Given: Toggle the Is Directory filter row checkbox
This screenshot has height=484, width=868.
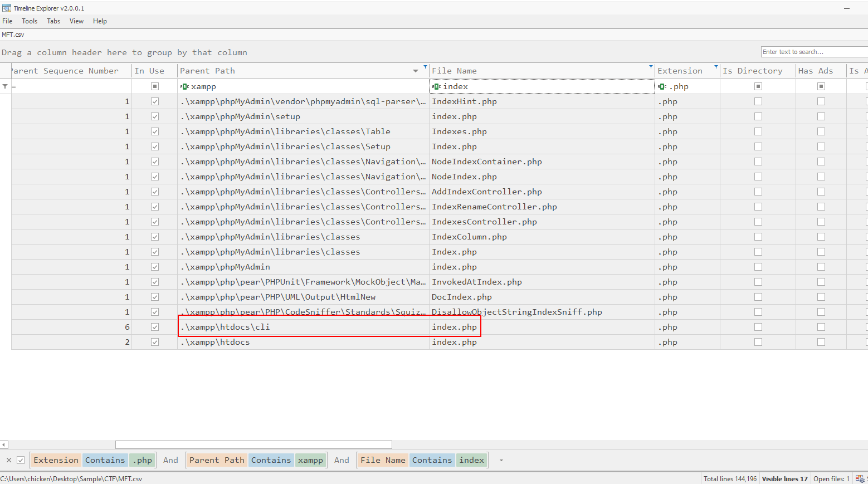Looking at the screenshot, I should point(758,86).
